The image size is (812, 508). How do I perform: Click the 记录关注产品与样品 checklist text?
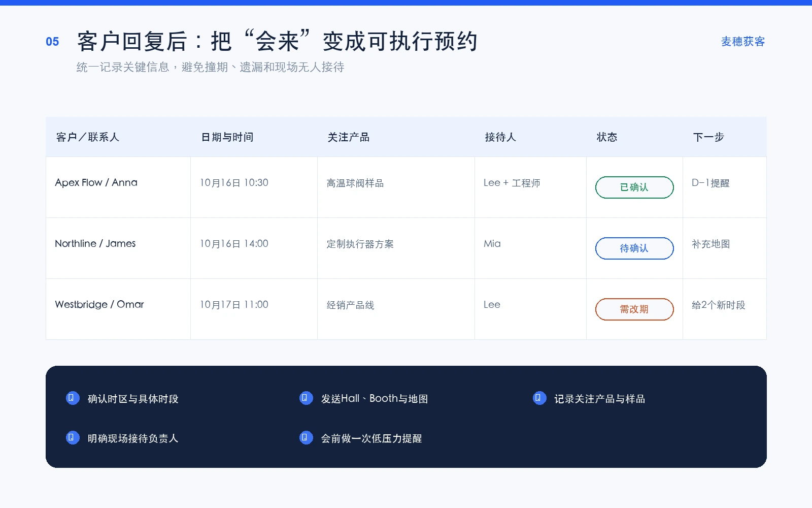click(600, 399)
